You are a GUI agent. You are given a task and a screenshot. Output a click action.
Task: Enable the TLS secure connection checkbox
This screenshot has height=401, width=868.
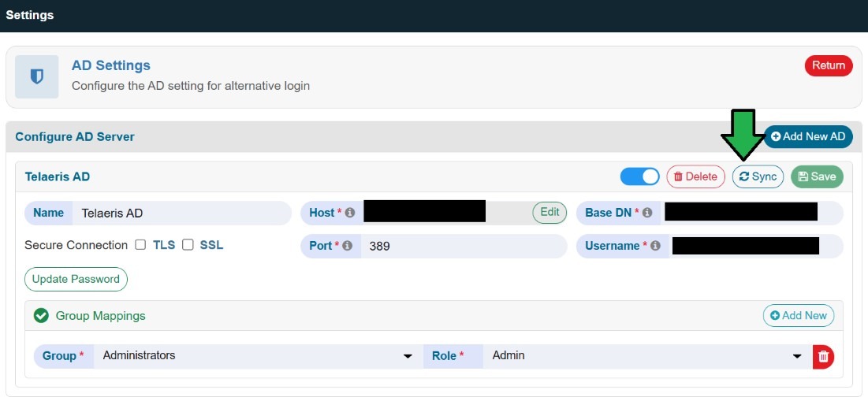(x=140, y=245)
